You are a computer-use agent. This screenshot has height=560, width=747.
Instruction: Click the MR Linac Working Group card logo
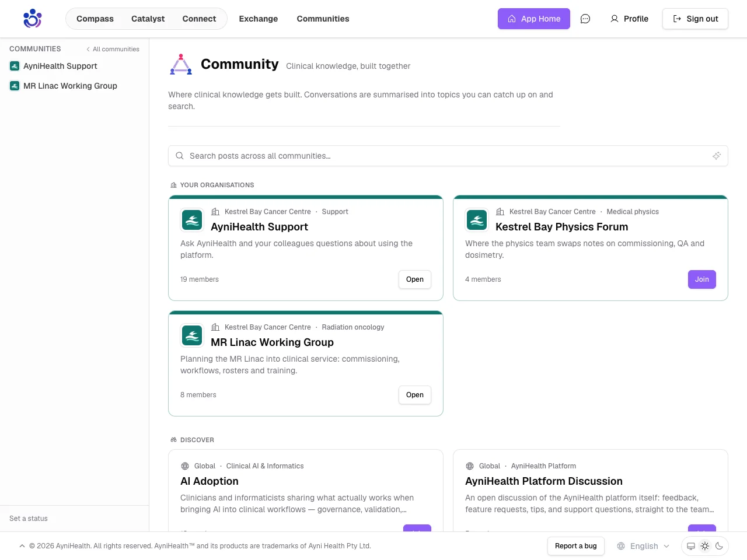(192, 335)
